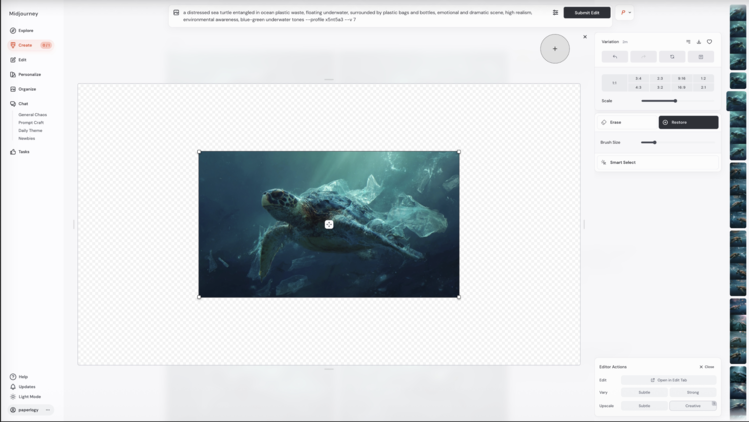Click the redo arrow button
749x422 pixels.
[643, 57]
